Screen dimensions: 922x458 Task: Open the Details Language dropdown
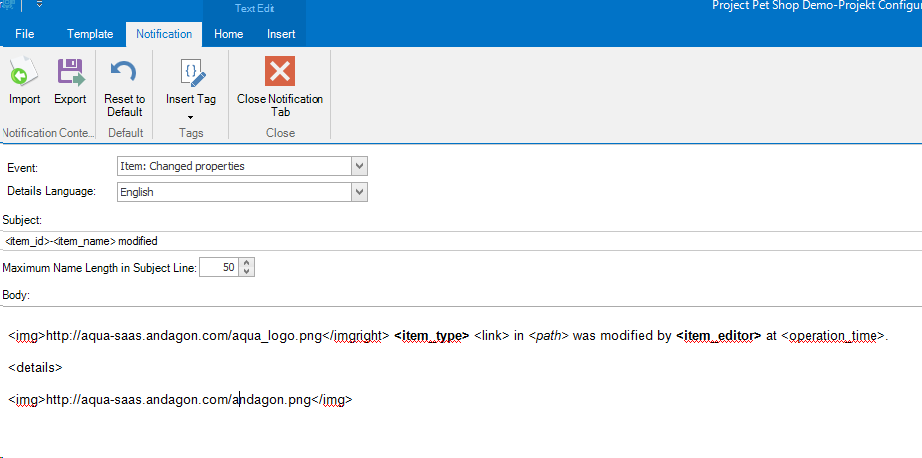coord(360,191)
